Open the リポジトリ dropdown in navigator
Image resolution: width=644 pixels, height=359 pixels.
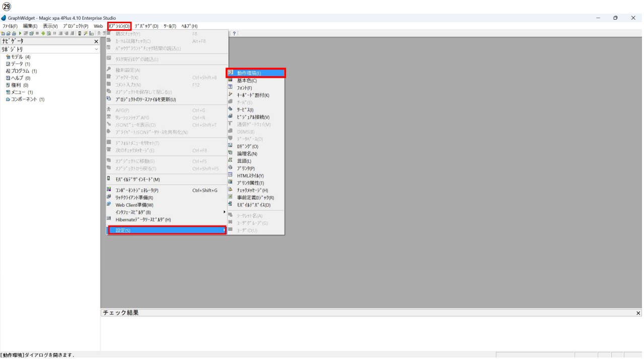click(96, 49)
